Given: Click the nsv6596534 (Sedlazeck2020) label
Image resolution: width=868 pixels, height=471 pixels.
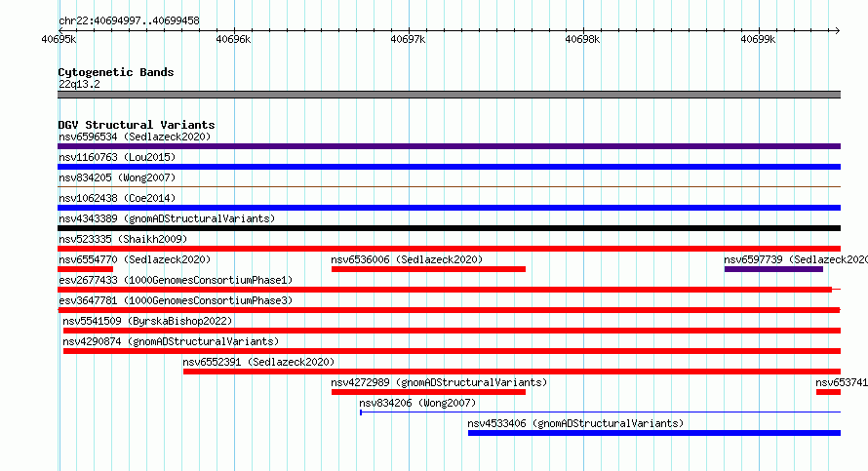Looking at the screenshot, I should coord(135,137).
